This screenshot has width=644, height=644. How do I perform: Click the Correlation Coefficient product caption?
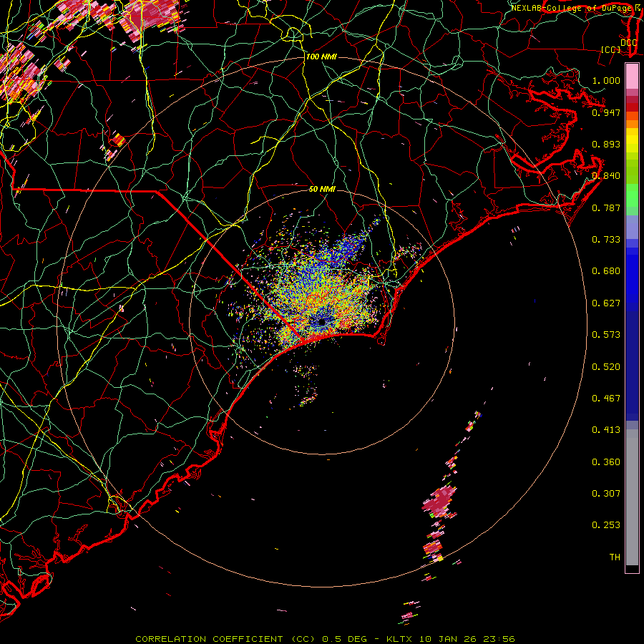click(324, 639)
